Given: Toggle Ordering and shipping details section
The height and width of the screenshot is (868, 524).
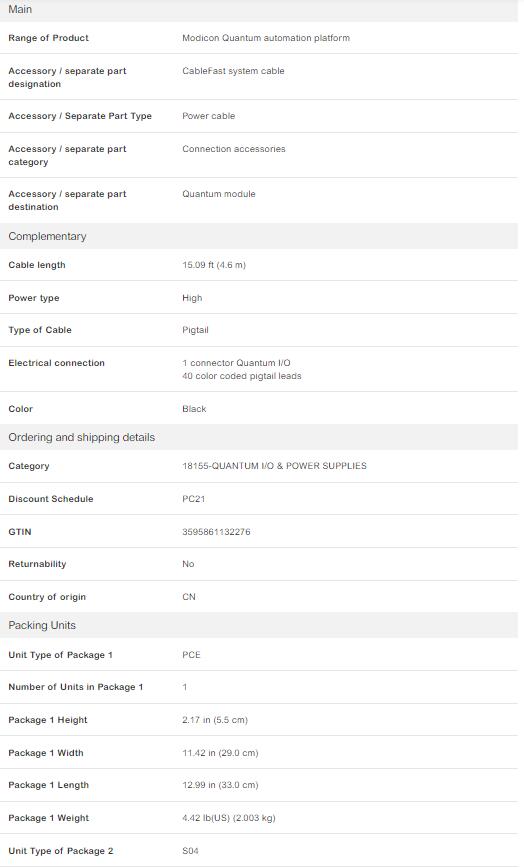Looking at the screenshot, I should pos(259,437).
